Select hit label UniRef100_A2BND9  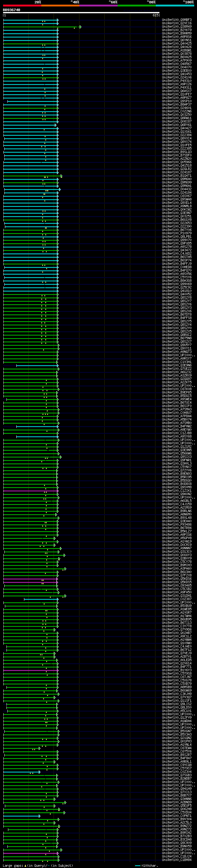point(177,802)
